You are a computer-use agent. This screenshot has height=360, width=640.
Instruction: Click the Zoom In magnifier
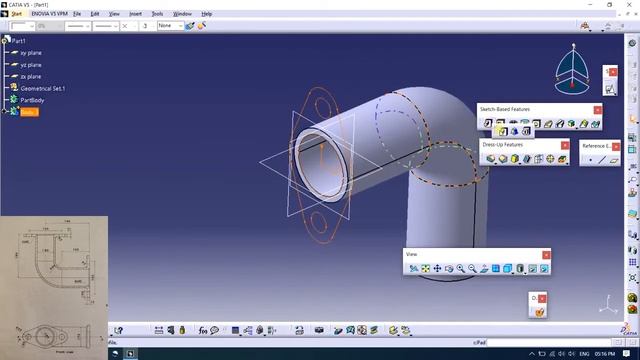[460, 269]
